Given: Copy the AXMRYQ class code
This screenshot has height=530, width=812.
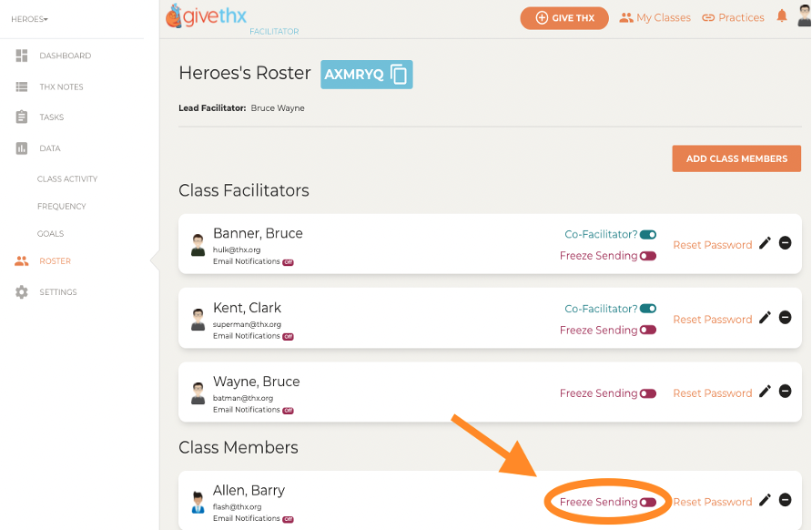Looking at the screenshot, I should [398, 75].
